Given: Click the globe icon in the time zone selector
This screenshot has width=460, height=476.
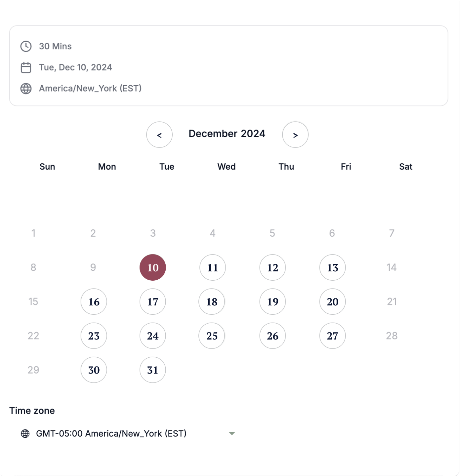Looking at the screenshot, I should tap(25, 433).
